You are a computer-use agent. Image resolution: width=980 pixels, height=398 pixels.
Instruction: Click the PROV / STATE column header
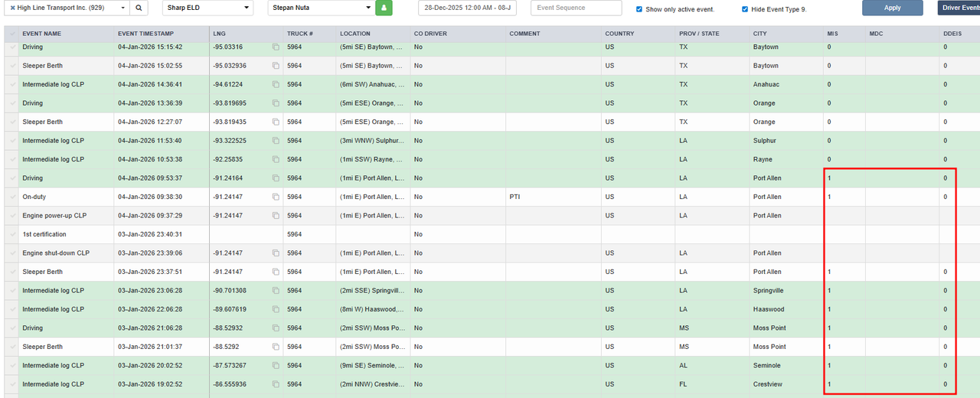pos(712,34)
